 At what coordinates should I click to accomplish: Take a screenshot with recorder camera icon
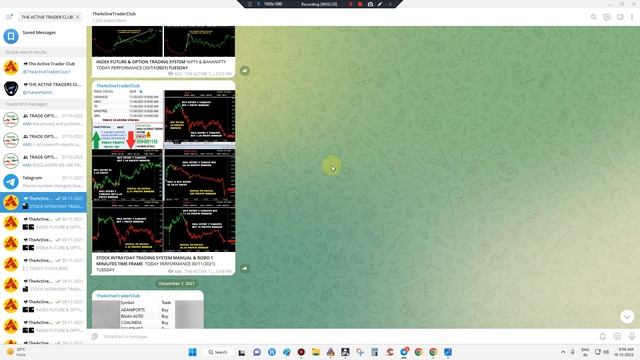click(x=370, y=4)
